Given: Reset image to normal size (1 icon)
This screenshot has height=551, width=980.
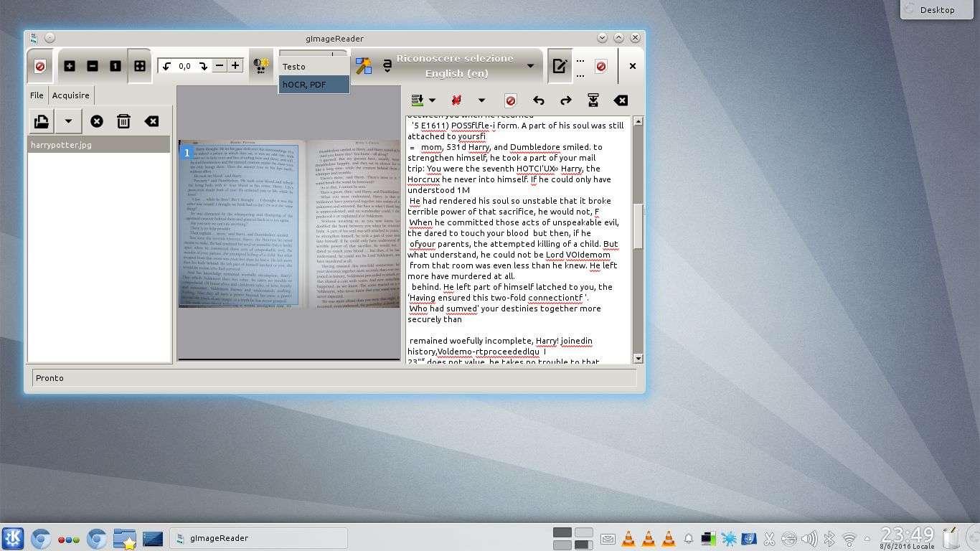Looking at the screenshot, I should click(x=116, y=66).
